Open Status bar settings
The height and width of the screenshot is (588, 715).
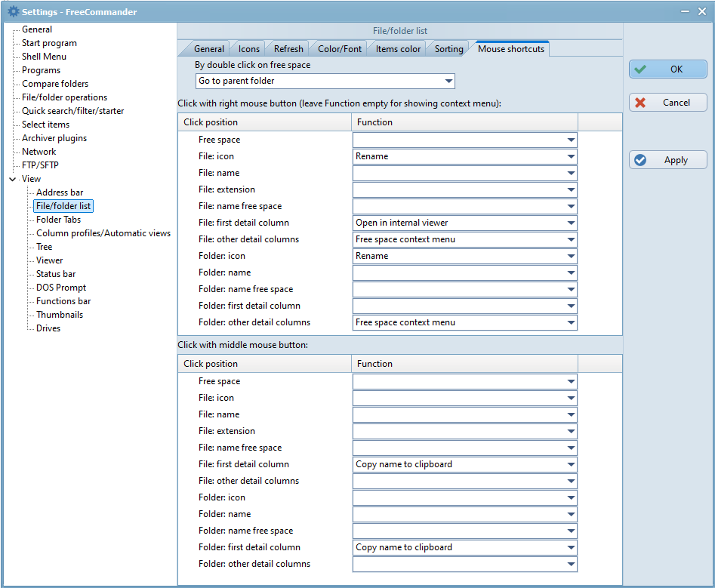[x=56, y=274]
